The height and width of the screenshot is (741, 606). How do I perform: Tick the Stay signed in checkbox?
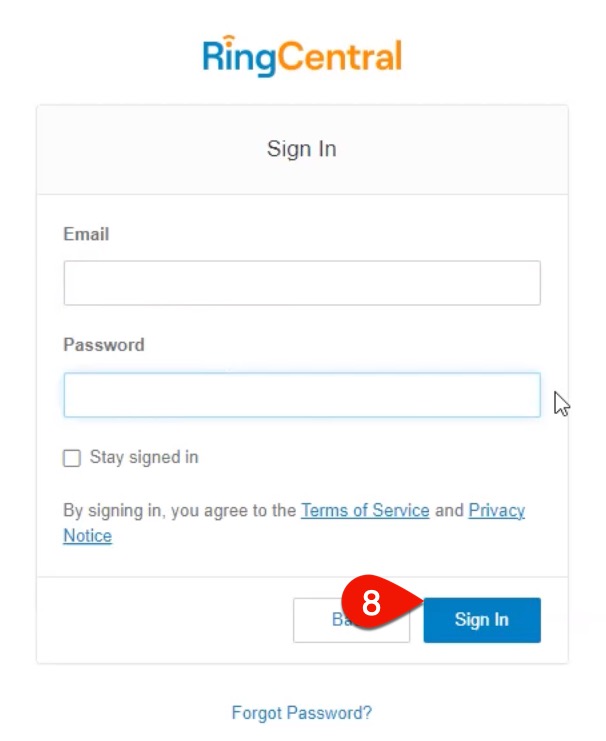click(72, 458)
